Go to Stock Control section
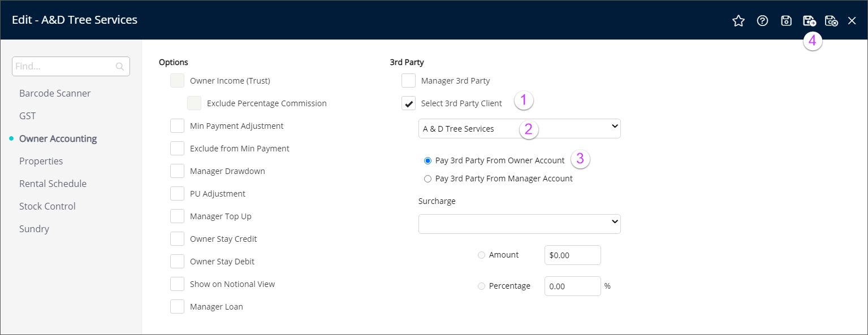Image resolution: width=868 pixels, height=335 pixels. point(47,206)
